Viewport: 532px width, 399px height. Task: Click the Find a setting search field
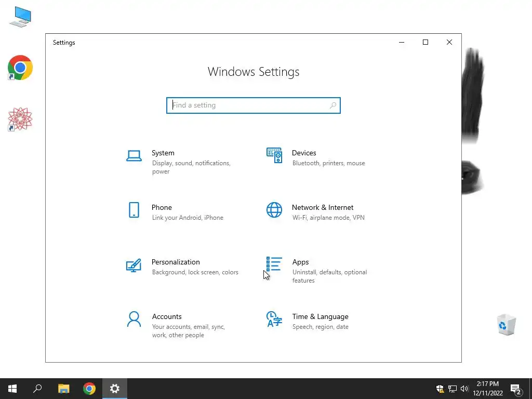point(254,105)
